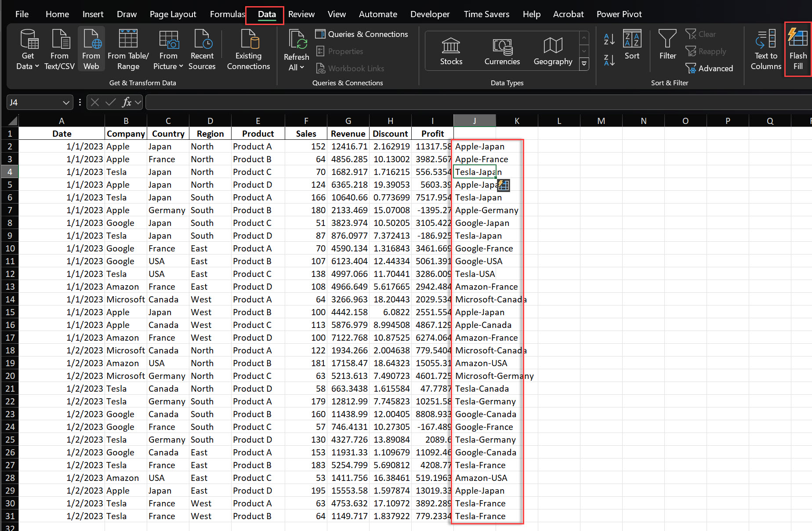Screen dimensions: 812x531
Task: Click the Clear filter command
Action: point(701,34)
